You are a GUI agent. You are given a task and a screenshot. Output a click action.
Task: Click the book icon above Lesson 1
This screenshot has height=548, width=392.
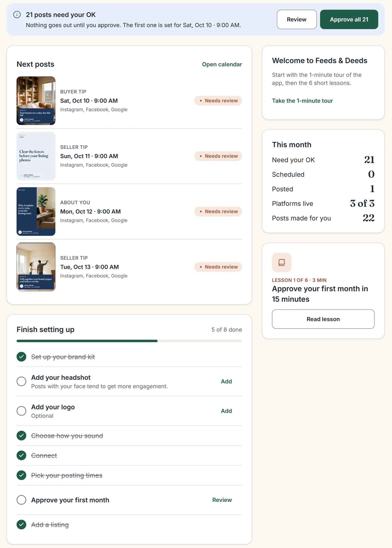[x=282, y=262]
